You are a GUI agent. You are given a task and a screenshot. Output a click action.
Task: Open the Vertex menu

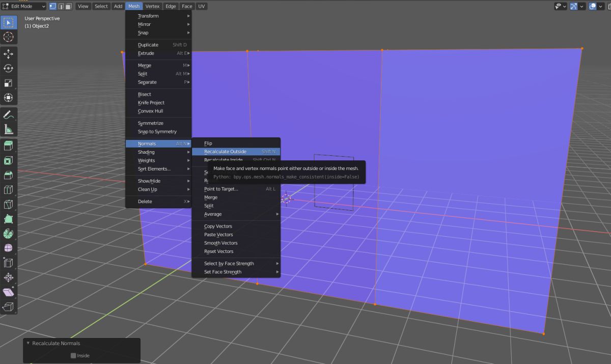pos(152,6)
